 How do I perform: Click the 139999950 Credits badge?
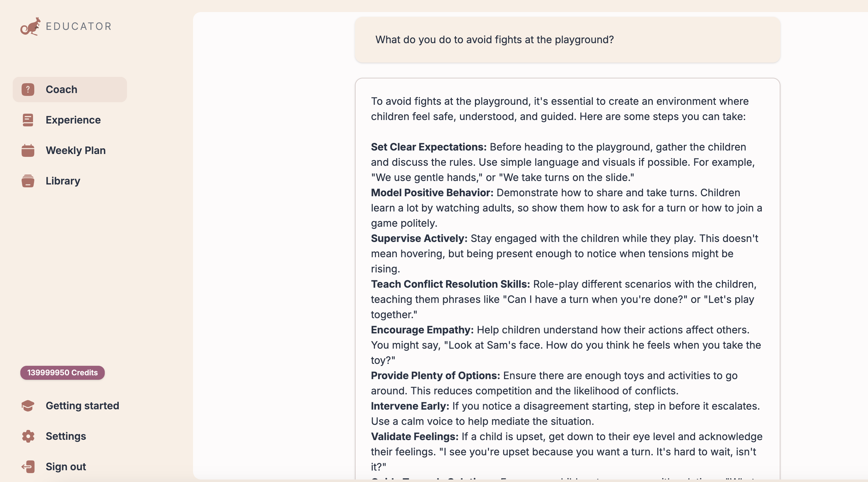(62, 373)
